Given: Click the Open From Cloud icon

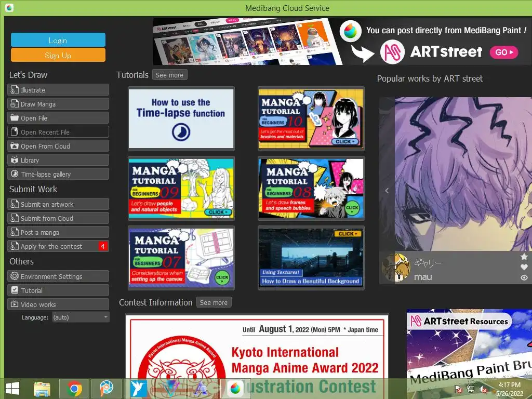Looking at the screenshot, I should click(14, 146).
